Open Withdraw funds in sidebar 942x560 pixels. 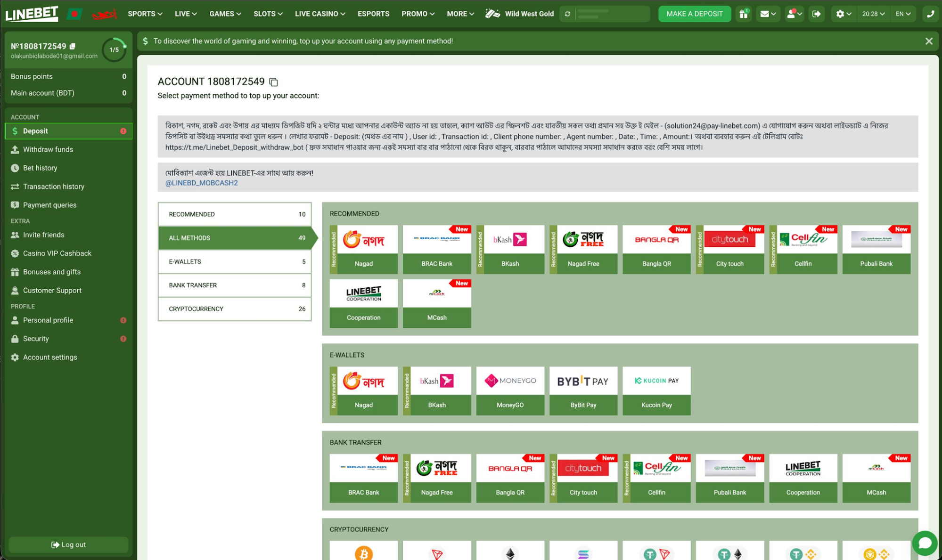pos(68,149)
